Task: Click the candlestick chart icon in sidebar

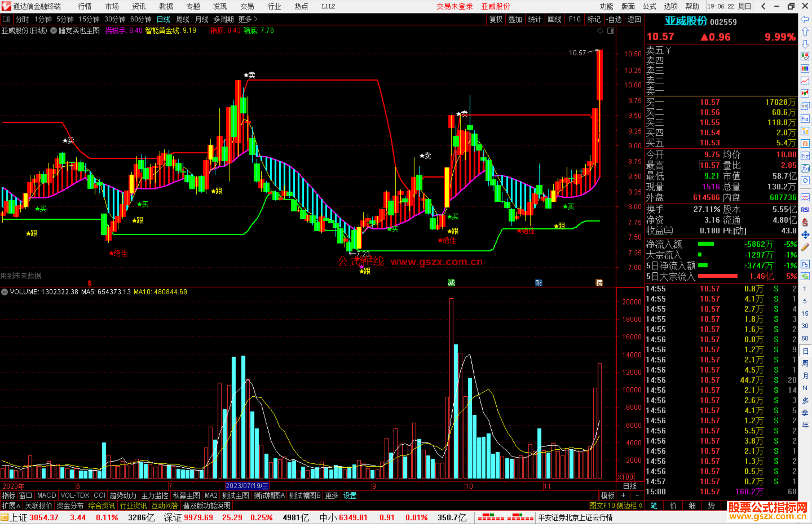Action: tap(805, 93)
